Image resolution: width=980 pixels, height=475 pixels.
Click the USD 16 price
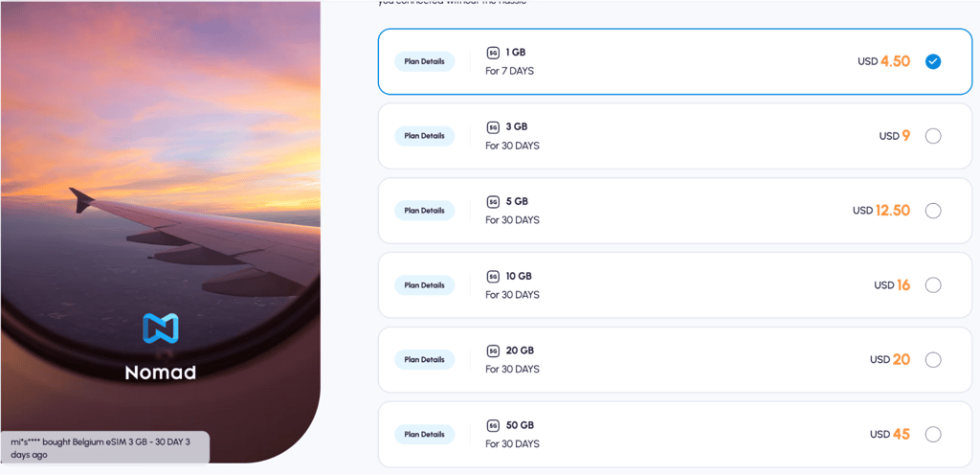click(892, 285)
